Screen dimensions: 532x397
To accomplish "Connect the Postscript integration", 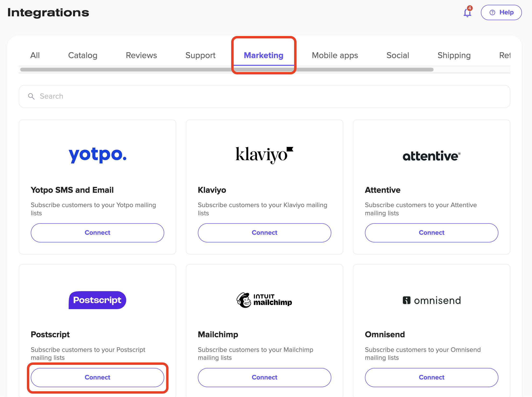I will (x=97, y=377).
